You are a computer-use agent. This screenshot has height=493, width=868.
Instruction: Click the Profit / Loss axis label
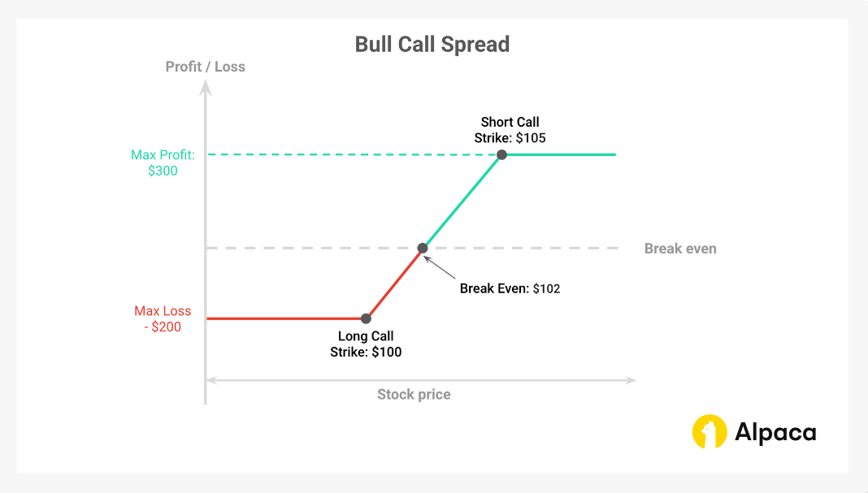pyautogui.click(x=205, y=67)
